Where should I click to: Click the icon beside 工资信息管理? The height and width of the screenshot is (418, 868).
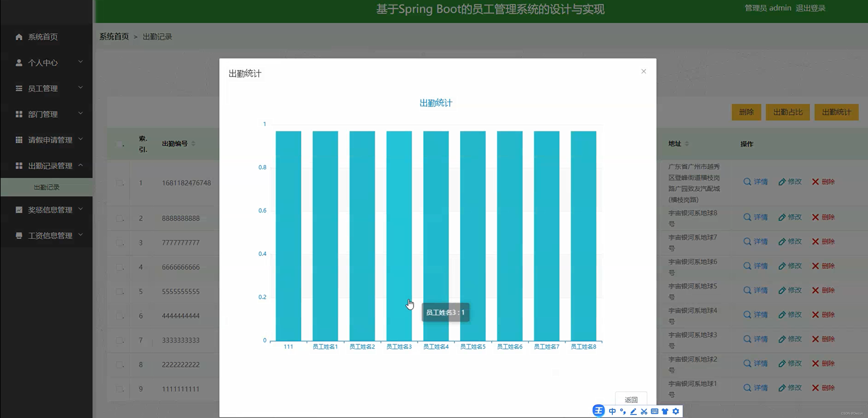[19, 235]
